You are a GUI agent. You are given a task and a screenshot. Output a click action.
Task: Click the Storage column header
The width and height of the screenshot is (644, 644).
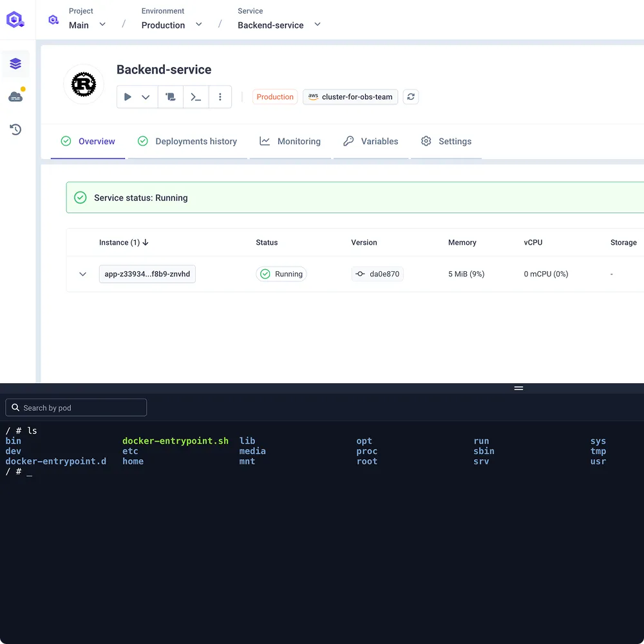(x=623, y=242)
